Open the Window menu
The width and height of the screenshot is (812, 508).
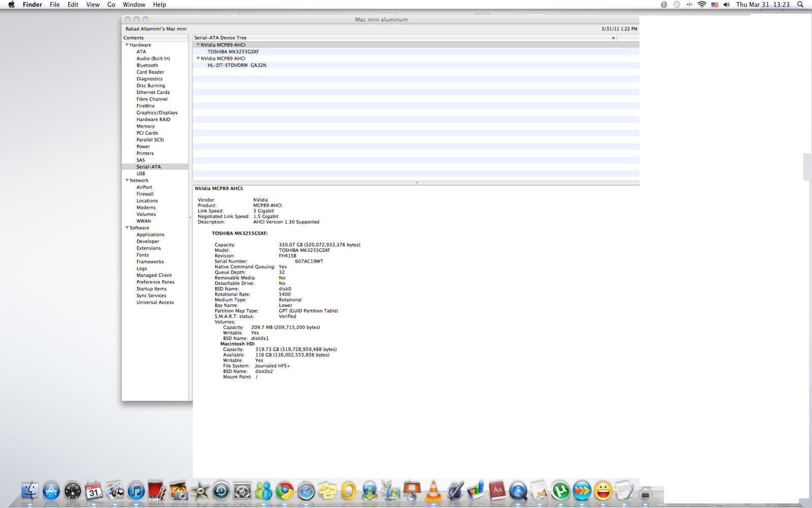click(134, 5)
